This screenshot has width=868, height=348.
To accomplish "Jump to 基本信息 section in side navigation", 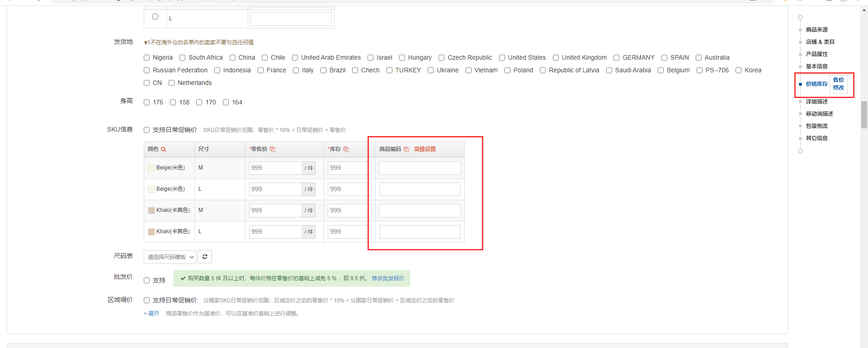I will [816, 66].
